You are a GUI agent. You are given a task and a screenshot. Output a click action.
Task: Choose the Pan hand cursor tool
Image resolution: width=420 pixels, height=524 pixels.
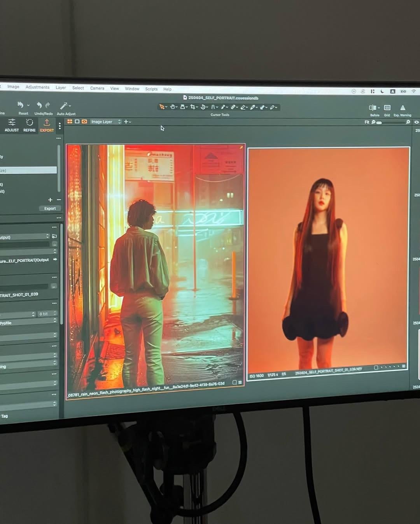tap(172, 107)
